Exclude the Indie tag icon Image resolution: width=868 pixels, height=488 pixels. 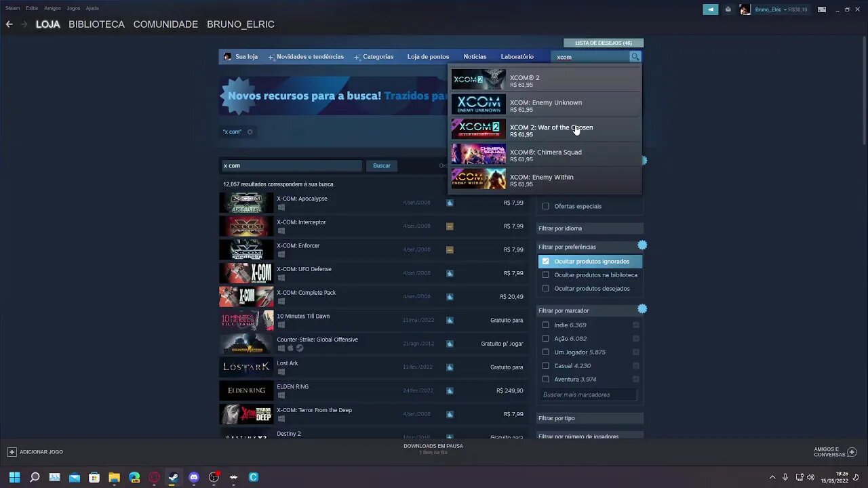636,325
